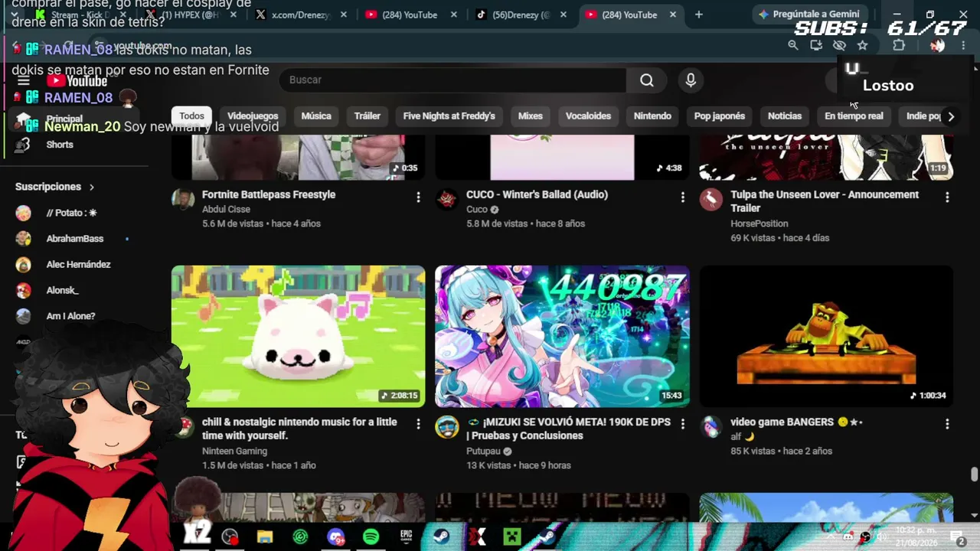Play the chill nostalgic nintendo music thumbnail
980x551 pixels.
298,336
